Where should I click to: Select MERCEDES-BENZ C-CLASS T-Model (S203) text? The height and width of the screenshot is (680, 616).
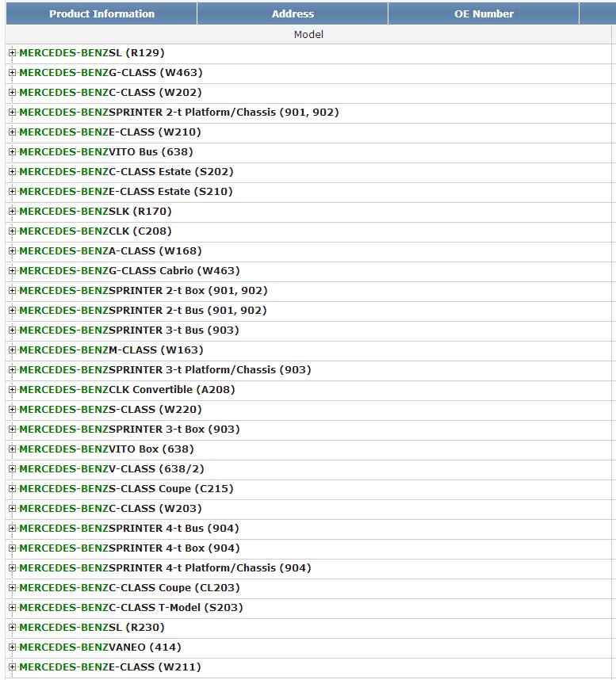(131, 608)
